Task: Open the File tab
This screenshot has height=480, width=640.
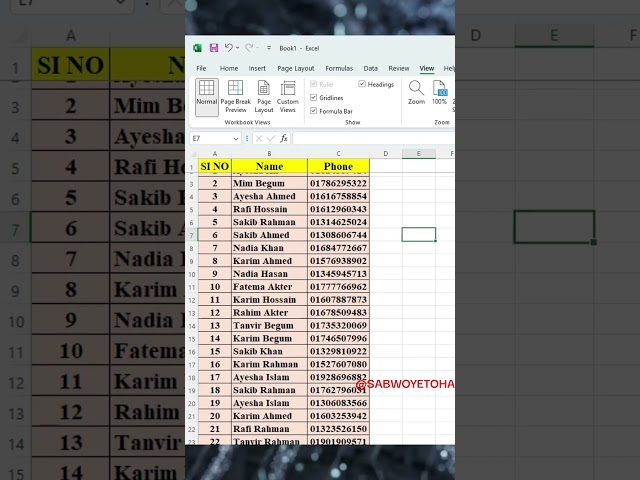Action: [201, 68]
